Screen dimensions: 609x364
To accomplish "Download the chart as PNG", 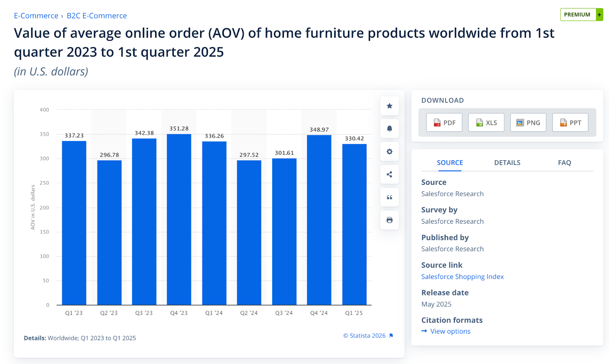I will coord(528,122).
